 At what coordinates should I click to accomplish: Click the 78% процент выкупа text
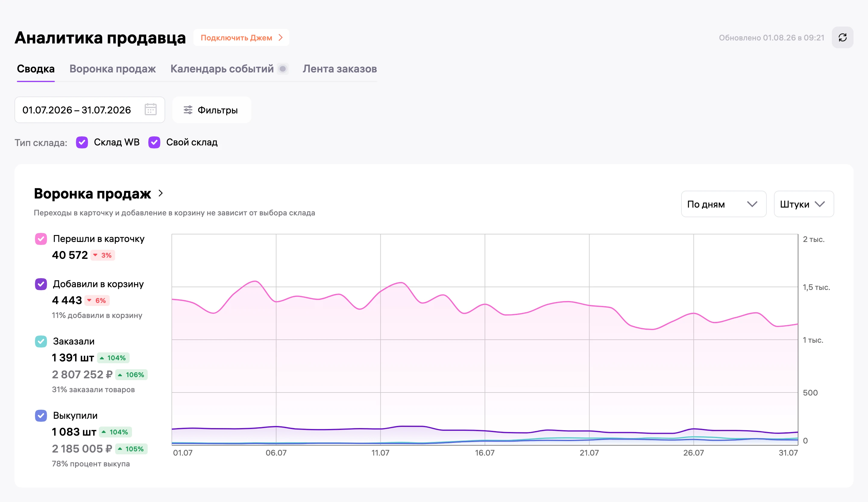(x=91, y=464)
